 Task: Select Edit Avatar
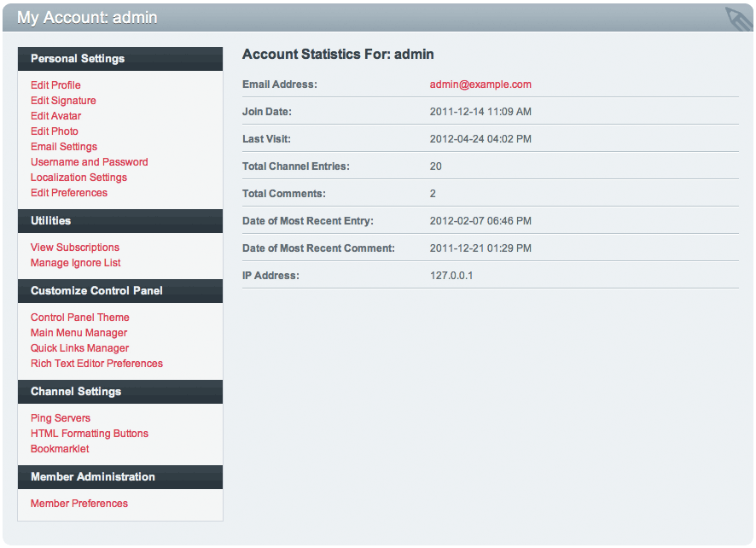click(54, 115)
